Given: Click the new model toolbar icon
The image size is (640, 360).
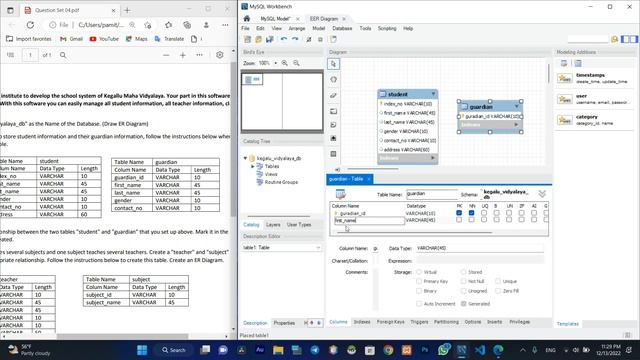Looking at the screenshot, I should point(247,39).
